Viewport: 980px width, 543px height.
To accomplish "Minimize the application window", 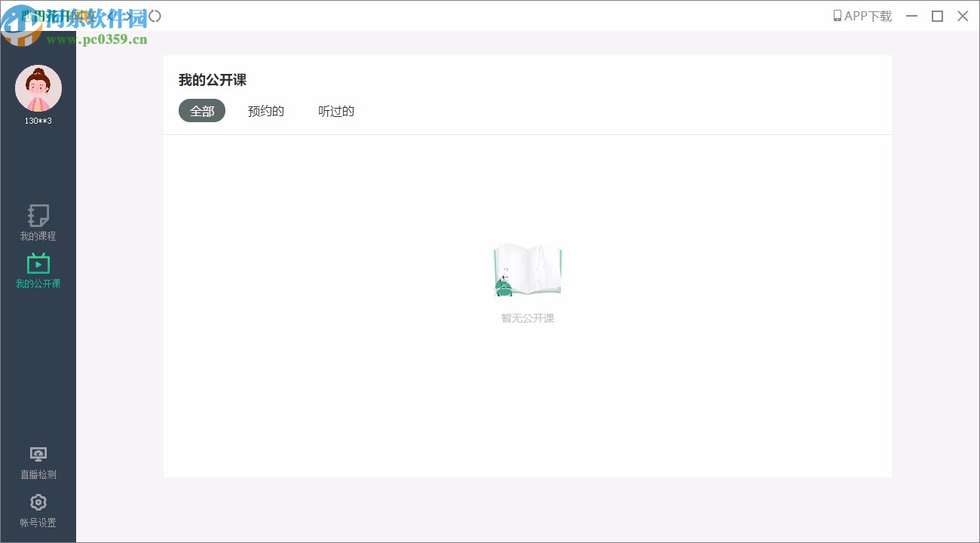I will click(x=912, y=16).
